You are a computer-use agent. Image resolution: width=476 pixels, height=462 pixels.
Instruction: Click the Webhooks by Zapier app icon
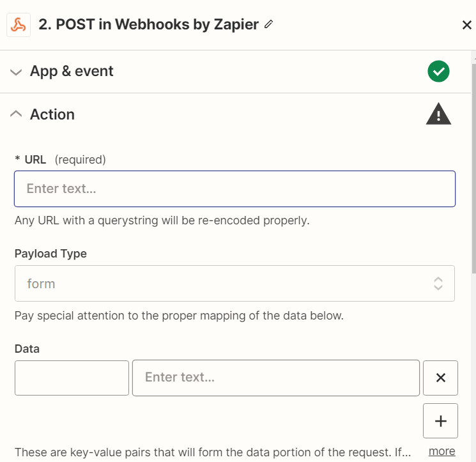(19, 25)
